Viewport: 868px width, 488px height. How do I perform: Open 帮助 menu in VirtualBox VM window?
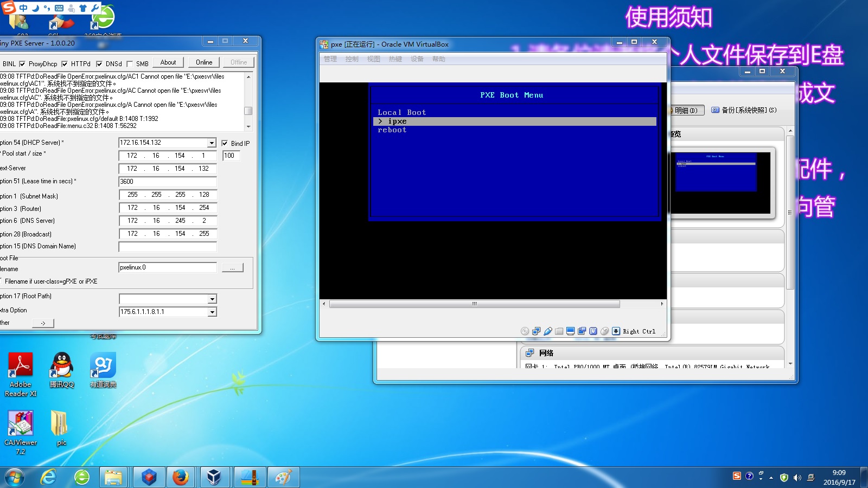(439, 59)
